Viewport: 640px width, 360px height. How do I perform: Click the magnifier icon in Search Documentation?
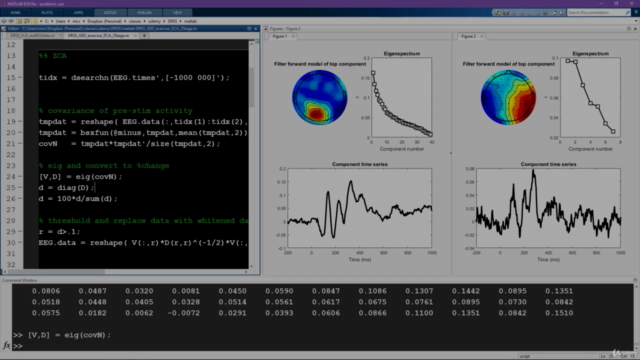628,13
